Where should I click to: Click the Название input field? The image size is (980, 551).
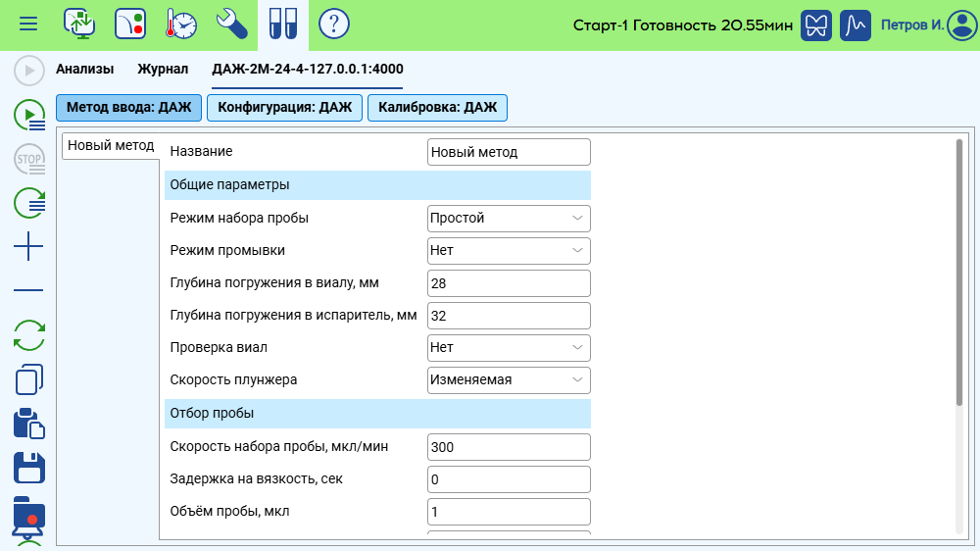(509, 152)
